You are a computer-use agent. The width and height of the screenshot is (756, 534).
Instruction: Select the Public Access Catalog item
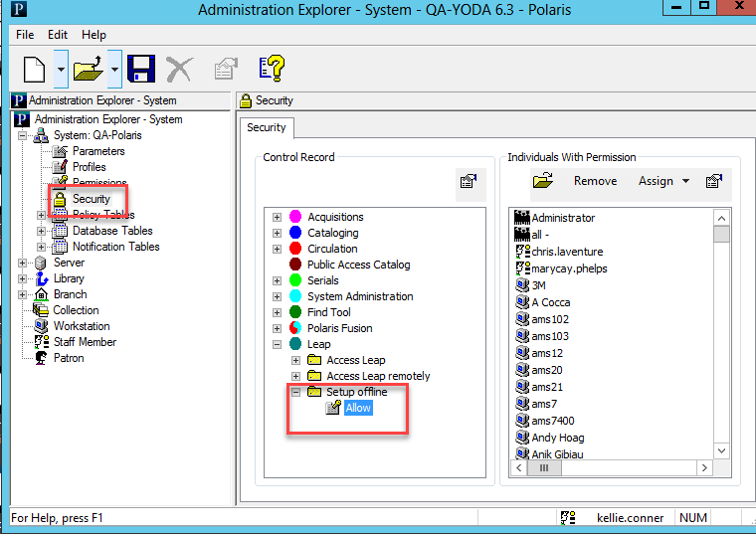359,265
